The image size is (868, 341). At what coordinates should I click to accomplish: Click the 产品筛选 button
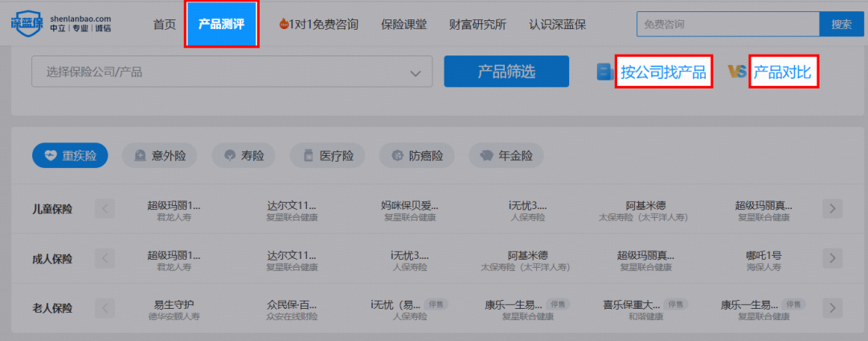point(506,72)
